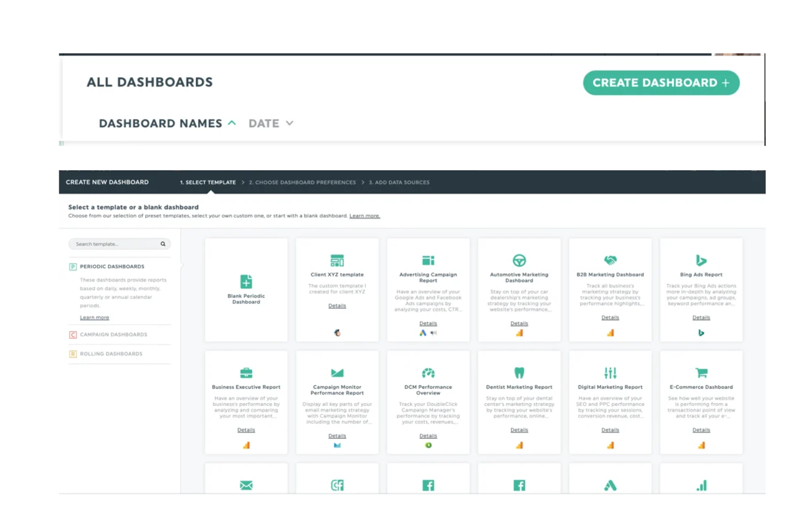Click the Campaign Dashboards C icon

click(x=73, y=335)
